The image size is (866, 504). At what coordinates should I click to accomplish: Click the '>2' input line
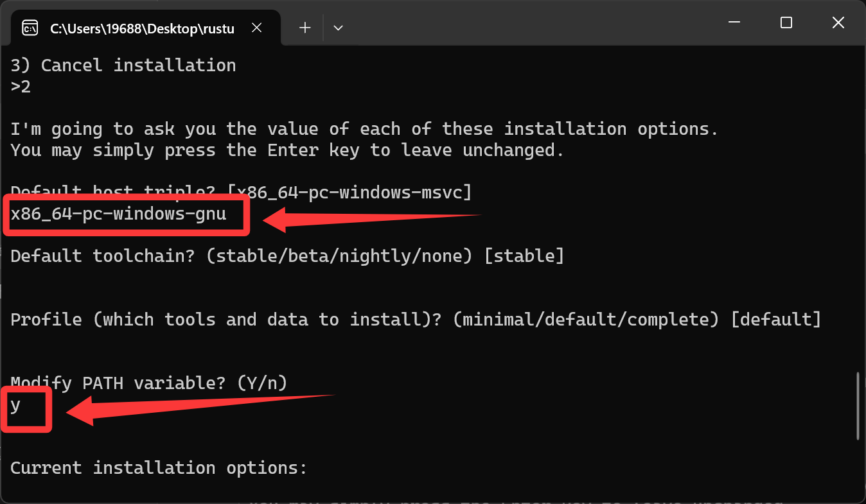click(x=21, y=87)
